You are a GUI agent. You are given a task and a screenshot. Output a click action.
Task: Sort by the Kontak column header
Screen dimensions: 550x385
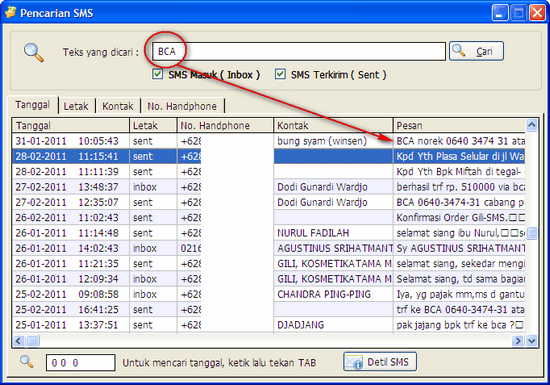pyautogui.click(x=333, y=125)
